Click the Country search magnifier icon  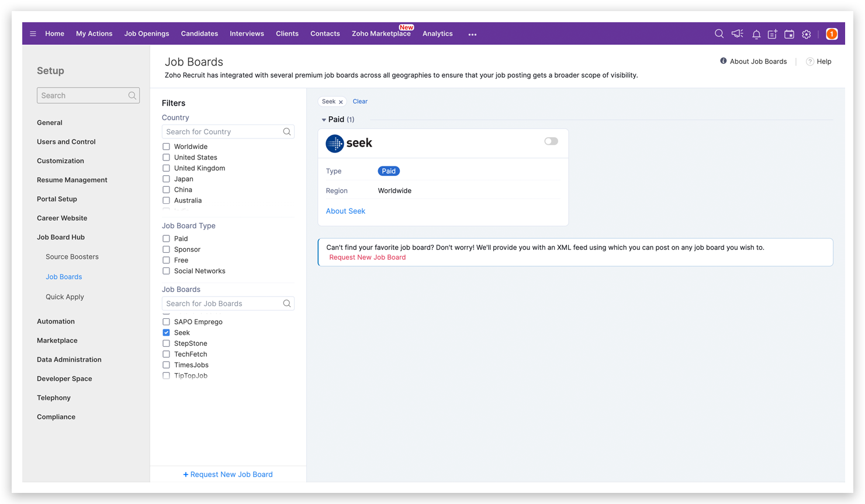pos(287,131)
